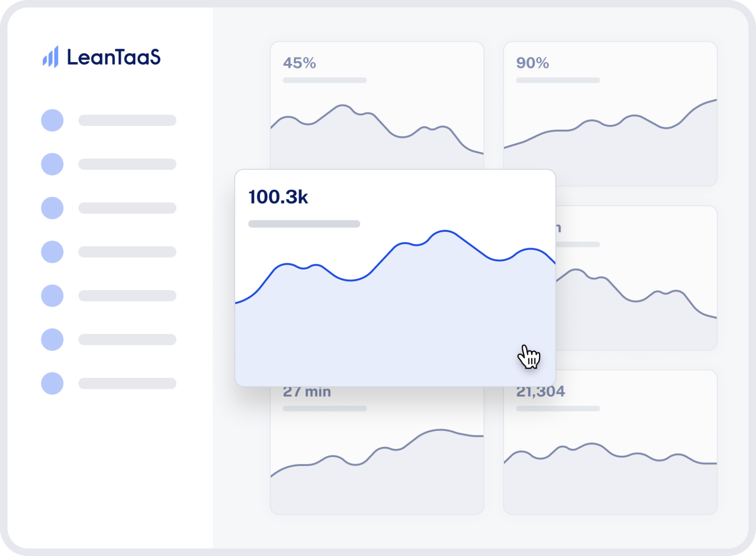
Task: Select the second sidebar circle icon
Action: 52,164
